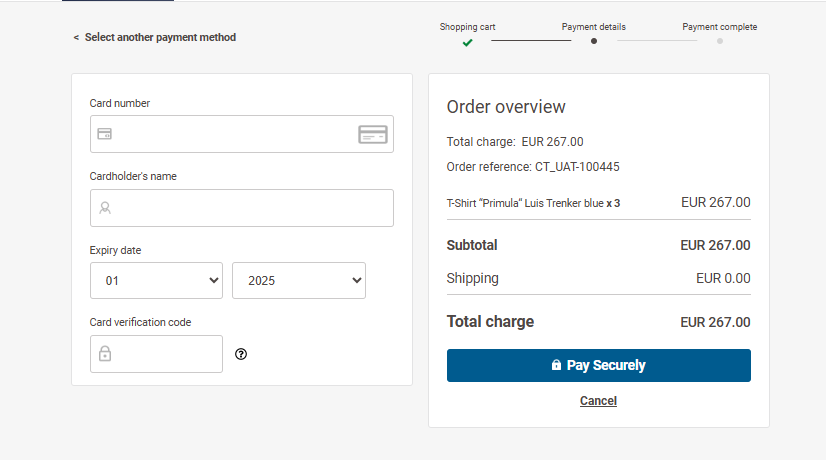Screen dimensions: 826x460
Task: Go back via Select another payment method
Action: (160, 37)
